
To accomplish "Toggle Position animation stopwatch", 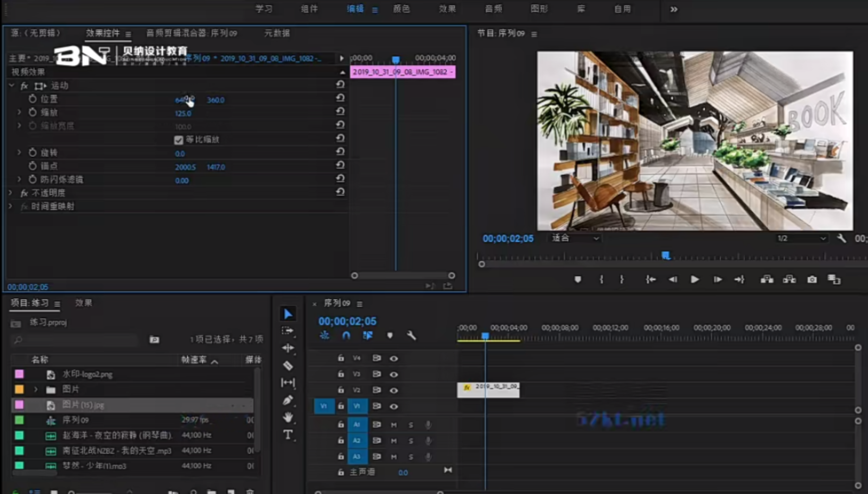I will tap(32, 99).
